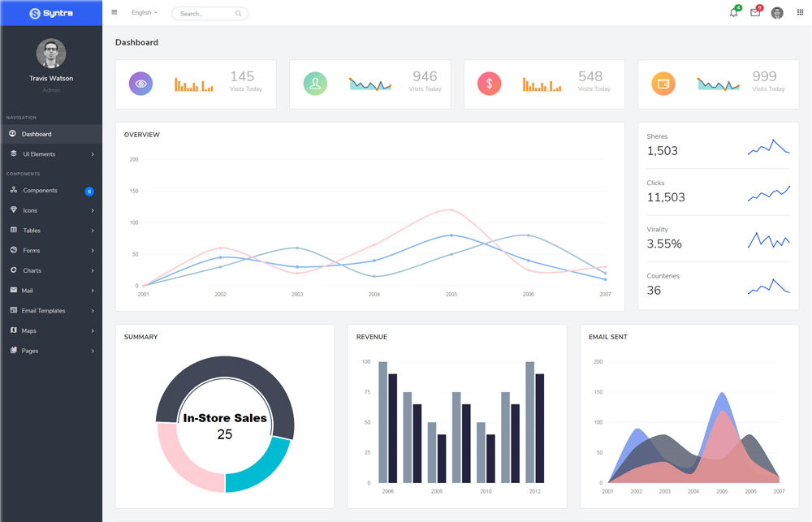Open the English language dropdown

(145, 13)
